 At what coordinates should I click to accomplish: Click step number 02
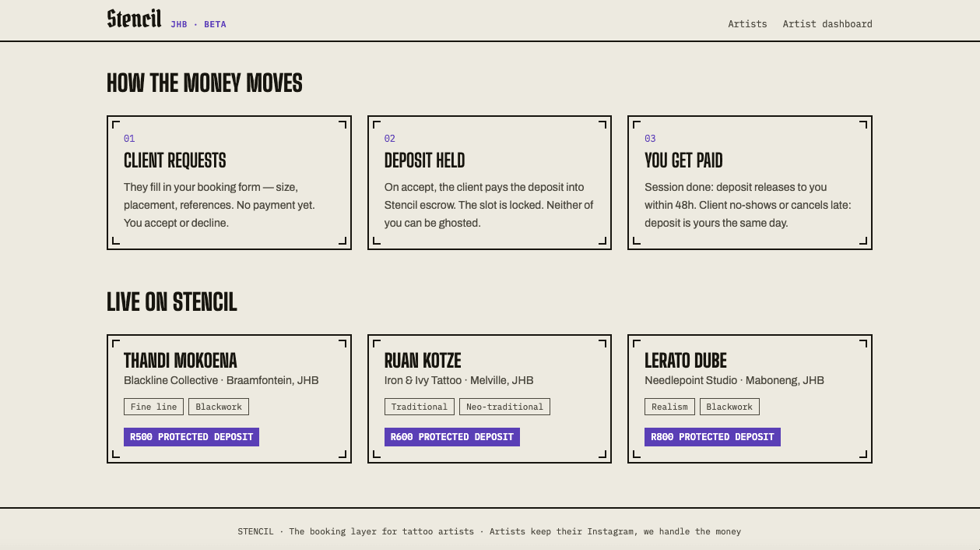[390, 139]
